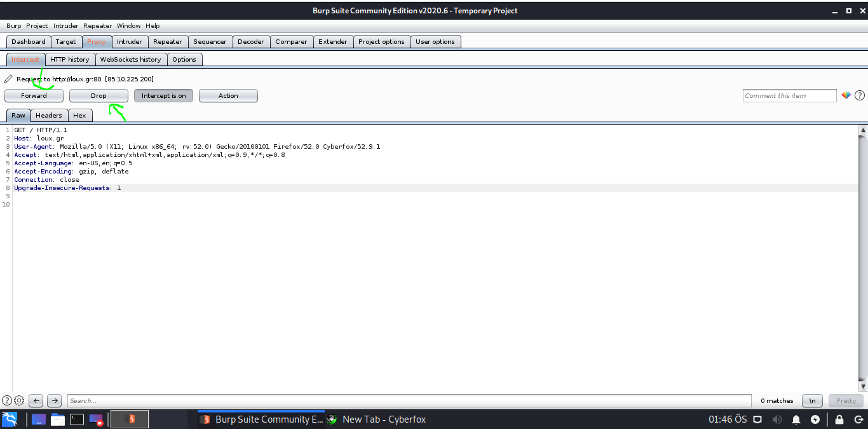
Task: Switch to the Repeater tool tab
Action: click(x=168, y=42)
